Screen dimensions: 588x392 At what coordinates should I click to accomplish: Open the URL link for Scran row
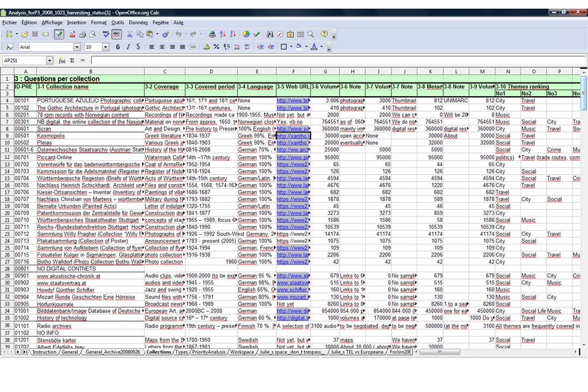(x=293, y=129)
